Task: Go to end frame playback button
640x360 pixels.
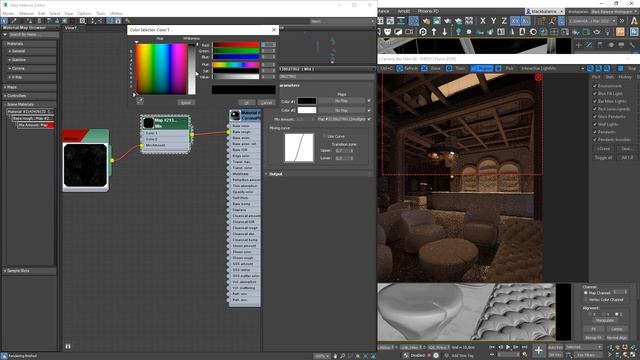Action: 524,347
